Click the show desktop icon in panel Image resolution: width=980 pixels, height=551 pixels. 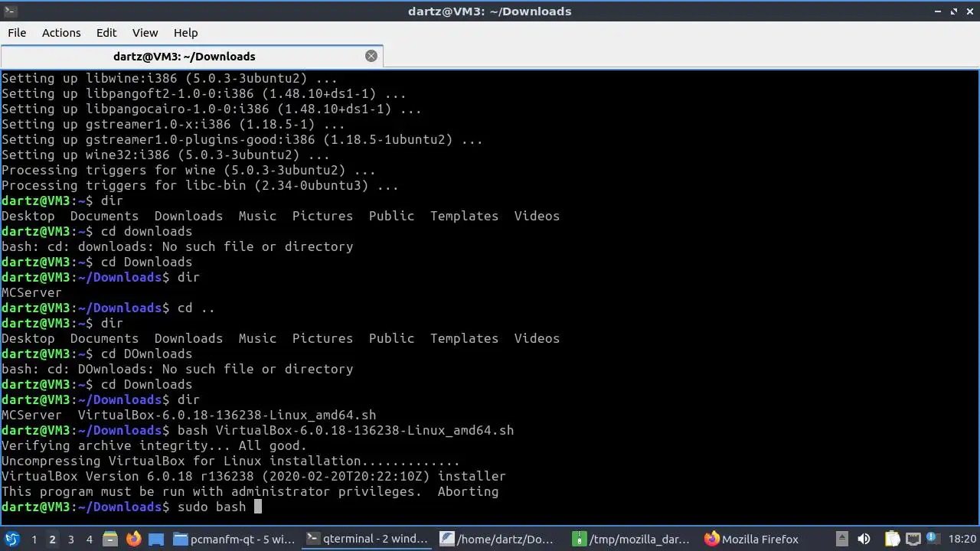coord(156,540)
